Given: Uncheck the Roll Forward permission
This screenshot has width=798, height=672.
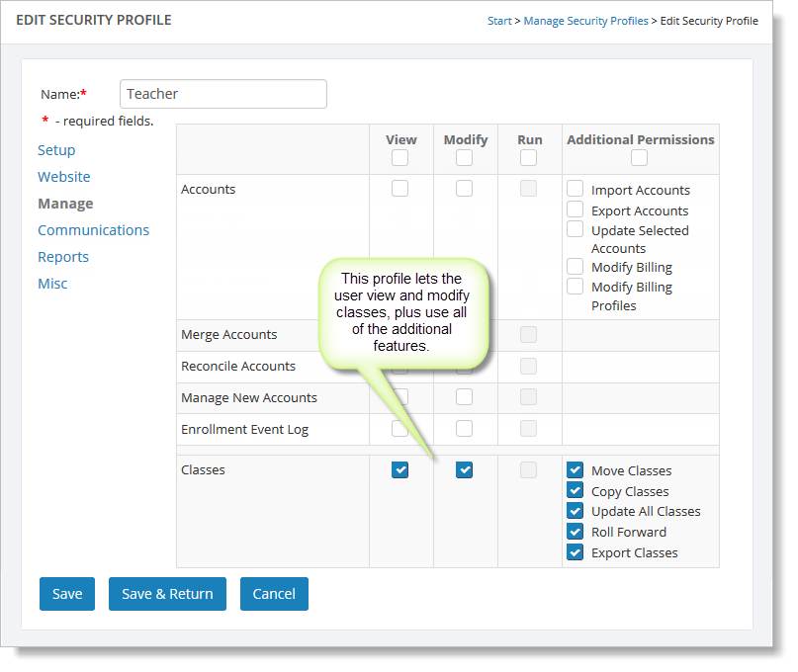Looking at the screenshot, I should 576,532.
